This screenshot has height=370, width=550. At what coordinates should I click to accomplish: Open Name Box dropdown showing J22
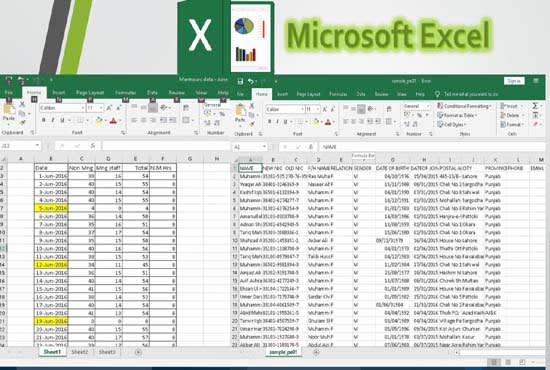(37, 146)
